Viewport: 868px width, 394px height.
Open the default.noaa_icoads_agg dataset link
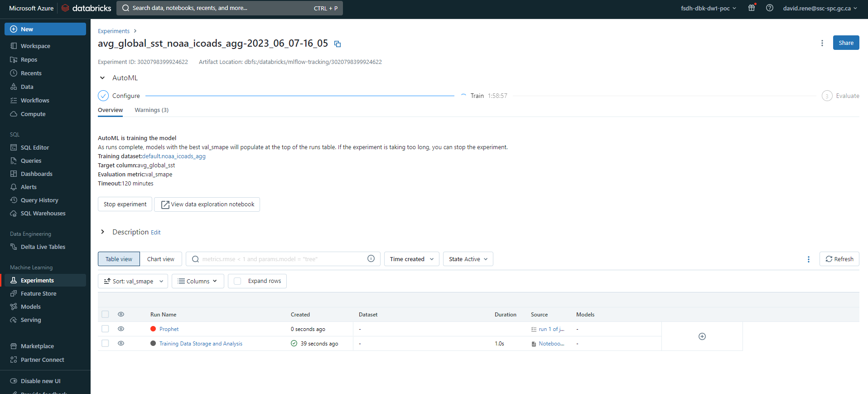174,156
